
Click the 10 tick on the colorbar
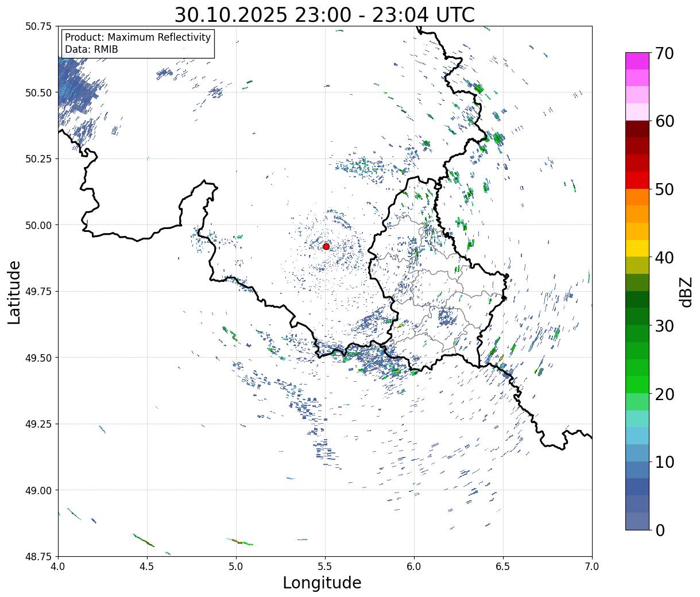(664, 462)
